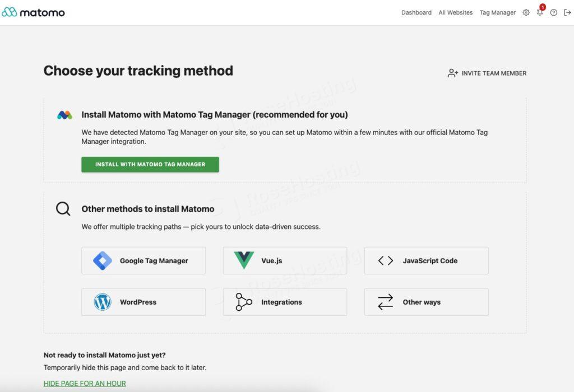The width and height of the screenshot is (574, 392).
Task: Click the Choose your tracking method heading
Action: [138, 71]
